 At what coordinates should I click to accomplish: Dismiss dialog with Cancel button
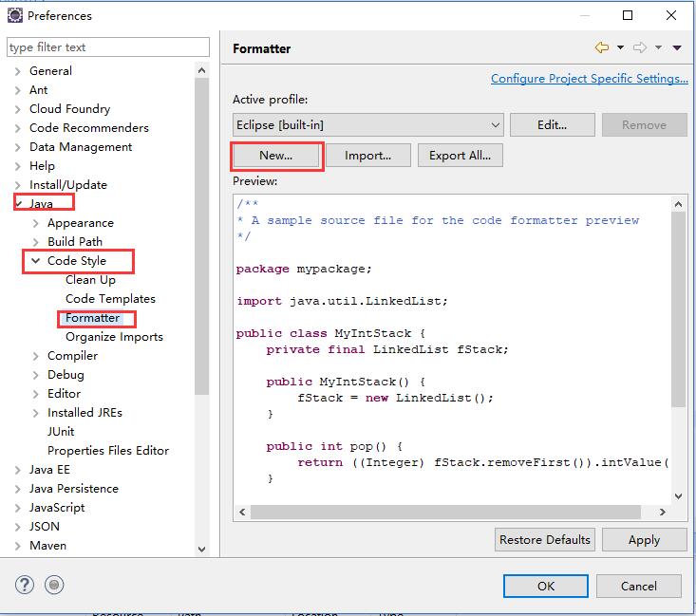(x=639, y=587)
